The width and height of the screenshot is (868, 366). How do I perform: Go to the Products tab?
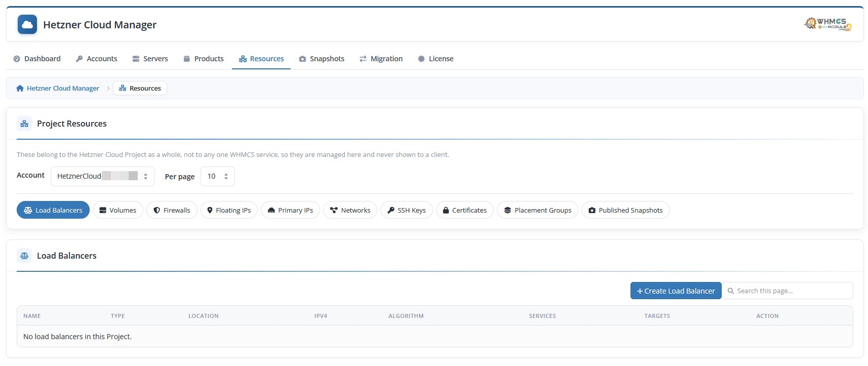(x=204, y=59)
